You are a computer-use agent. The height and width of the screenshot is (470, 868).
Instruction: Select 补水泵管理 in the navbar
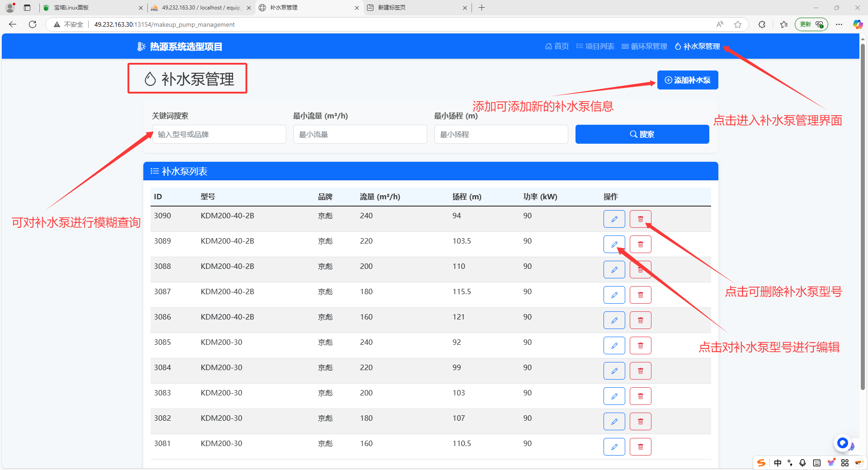(697, 46)
